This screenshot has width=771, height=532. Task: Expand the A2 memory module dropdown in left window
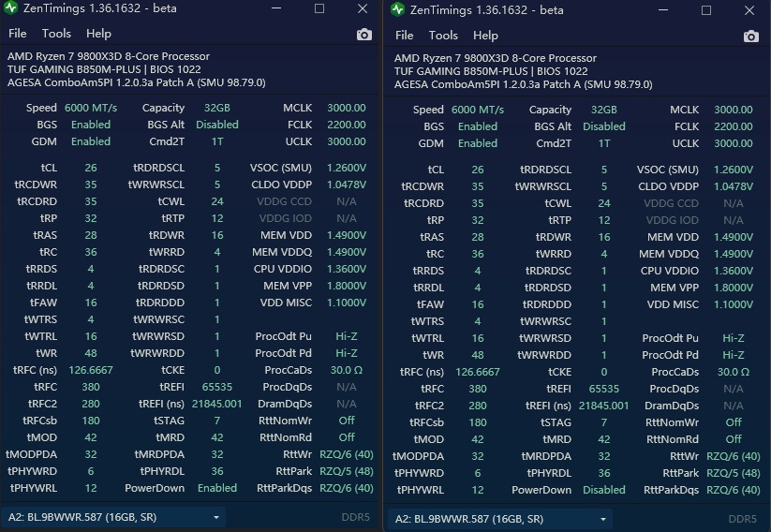[113, 517]
